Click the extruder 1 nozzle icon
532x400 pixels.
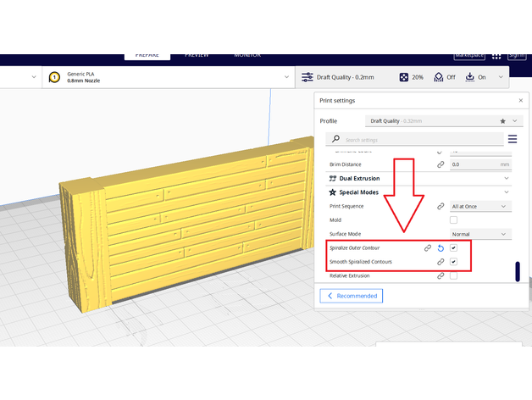tap(55, 77)
